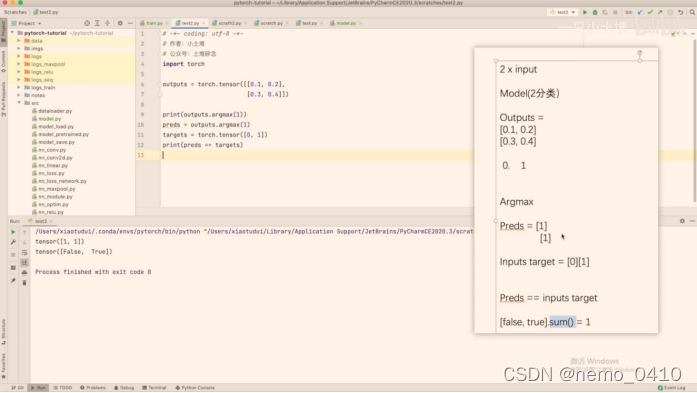The width and height of the screenshot is (697, 393).
Task: Select the test2 tab in Run panel
Action: click(40, 221)
